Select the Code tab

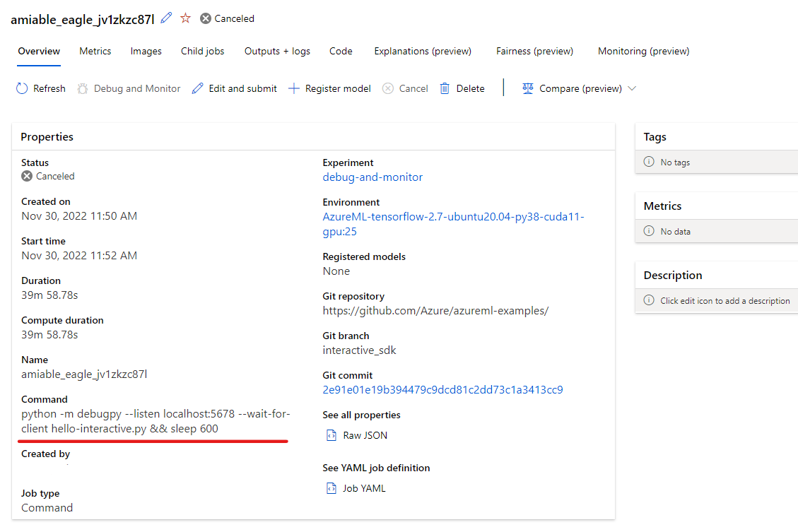coord(341,51)
